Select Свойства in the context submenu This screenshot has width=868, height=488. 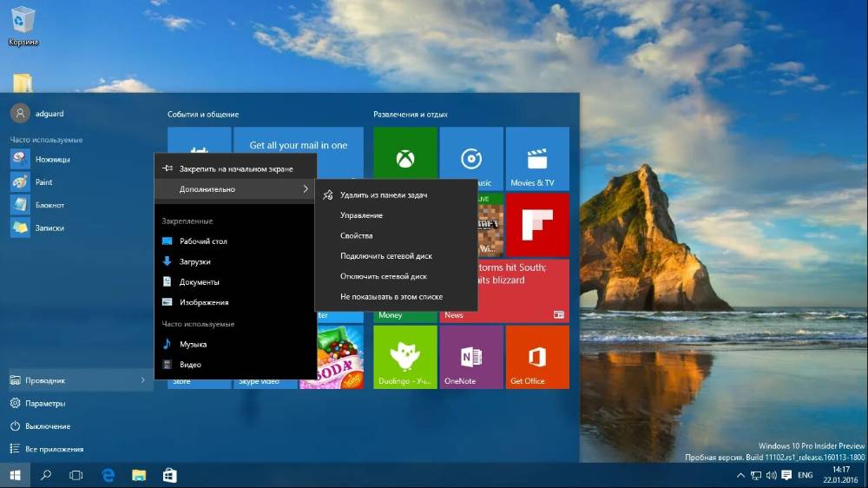pos(357,235)
